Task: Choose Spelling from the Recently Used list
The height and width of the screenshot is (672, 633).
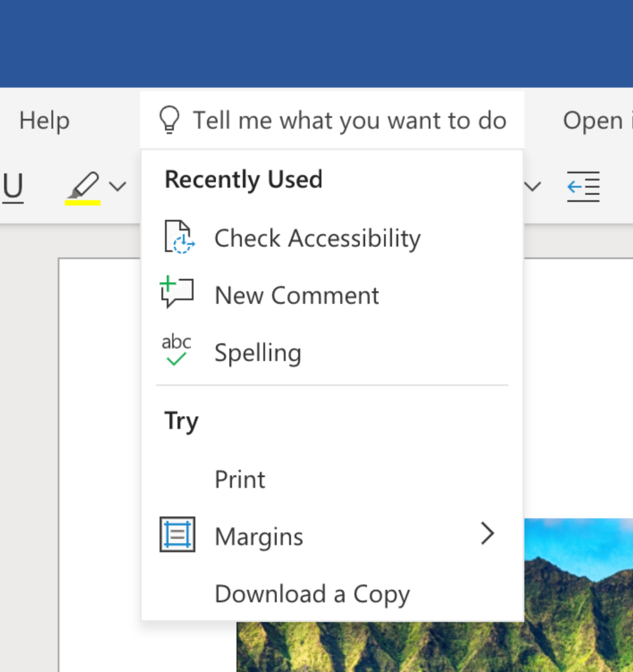Action: [257, 352]
